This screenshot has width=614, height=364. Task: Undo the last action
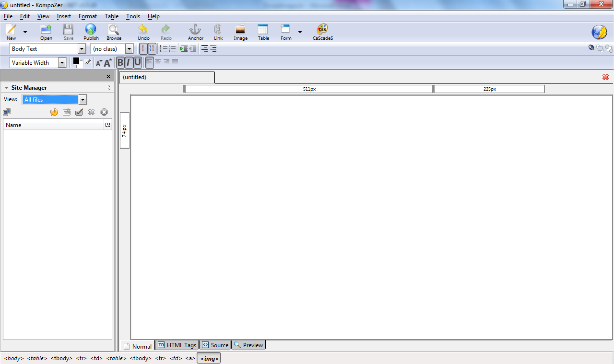[x=143, y=32]
